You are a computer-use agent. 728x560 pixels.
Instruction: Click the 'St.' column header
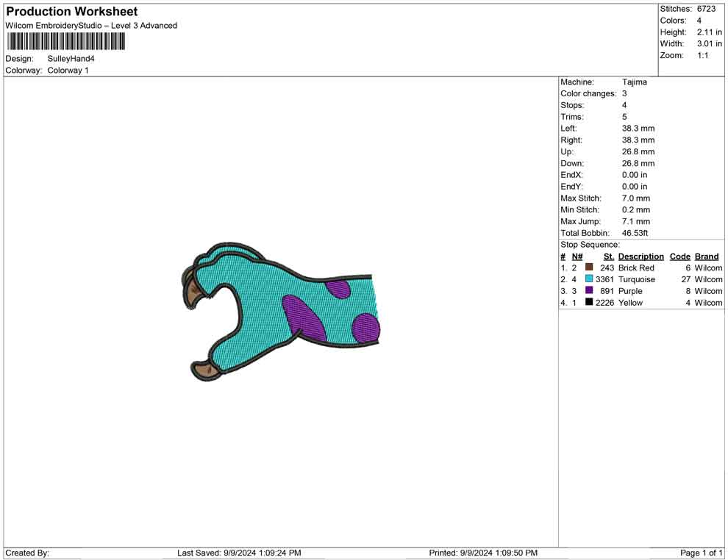click(609, 256)
